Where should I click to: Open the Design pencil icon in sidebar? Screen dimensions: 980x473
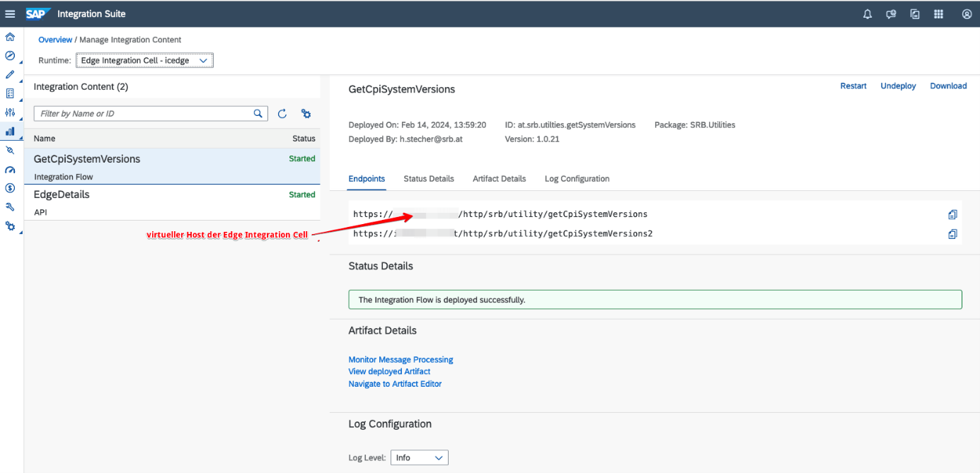[x=10, y=74]
